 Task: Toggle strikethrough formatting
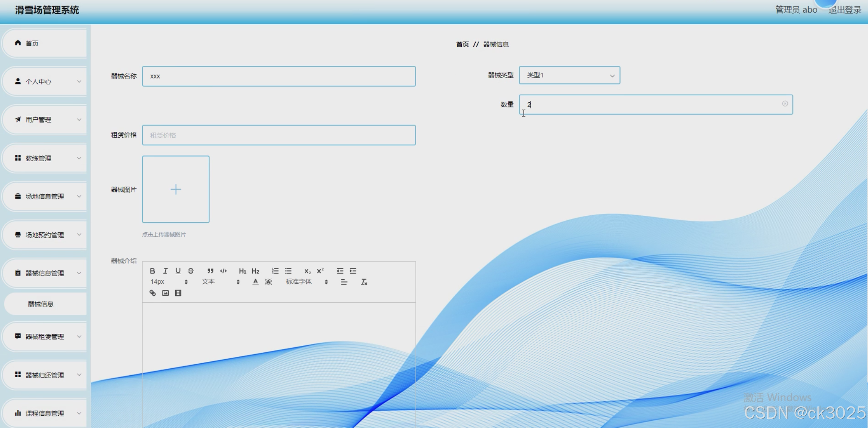click(x=191, y=271)
